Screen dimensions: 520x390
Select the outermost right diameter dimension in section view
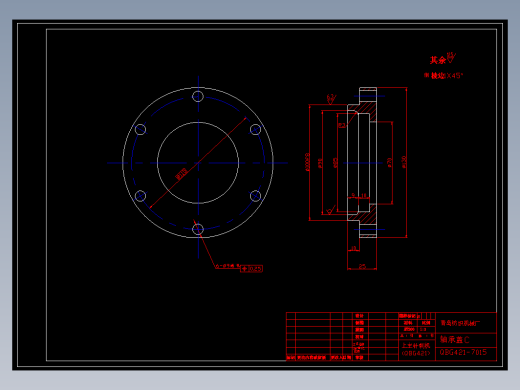pos(404,162)
